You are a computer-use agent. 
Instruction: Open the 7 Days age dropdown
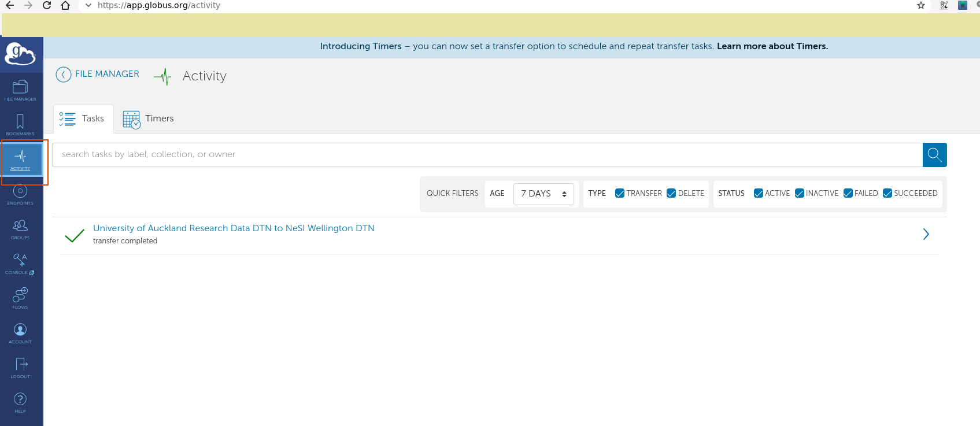[x=543, y=194]
